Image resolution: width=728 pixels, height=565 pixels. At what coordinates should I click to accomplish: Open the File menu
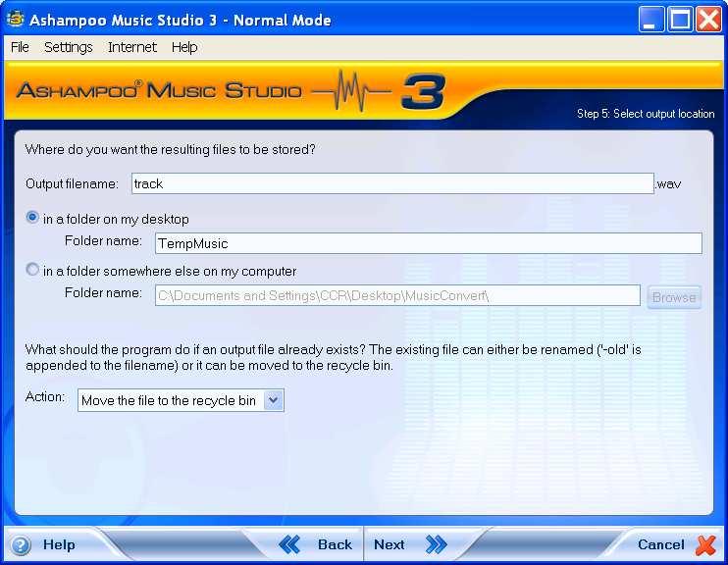pos(20,47)
